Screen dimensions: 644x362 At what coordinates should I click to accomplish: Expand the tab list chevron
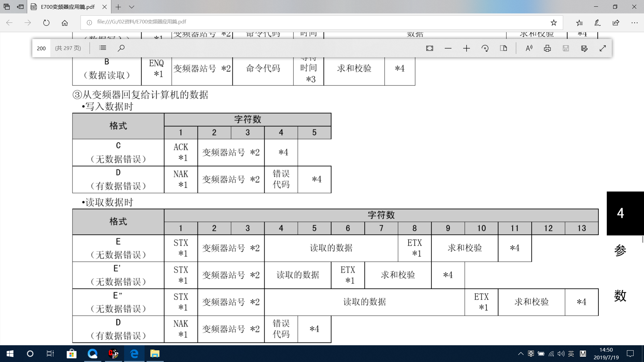pyautogui.click(x=131, y=7)
